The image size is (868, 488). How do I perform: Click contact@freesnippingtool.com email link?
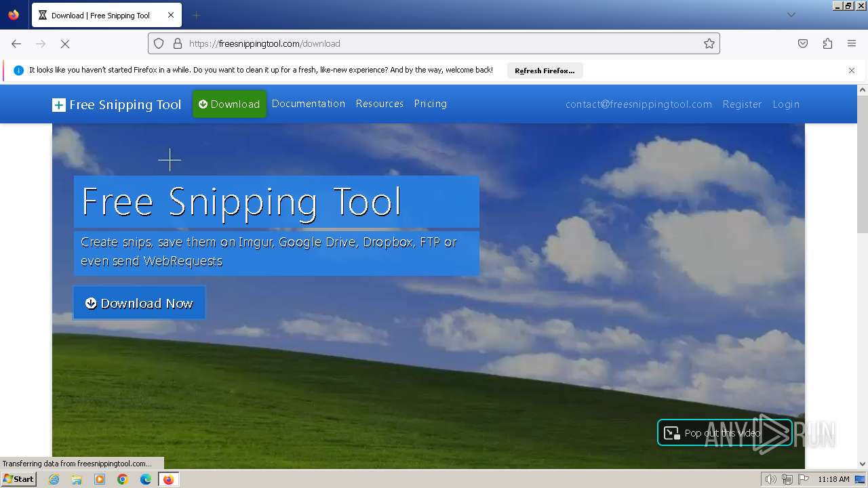639,104
